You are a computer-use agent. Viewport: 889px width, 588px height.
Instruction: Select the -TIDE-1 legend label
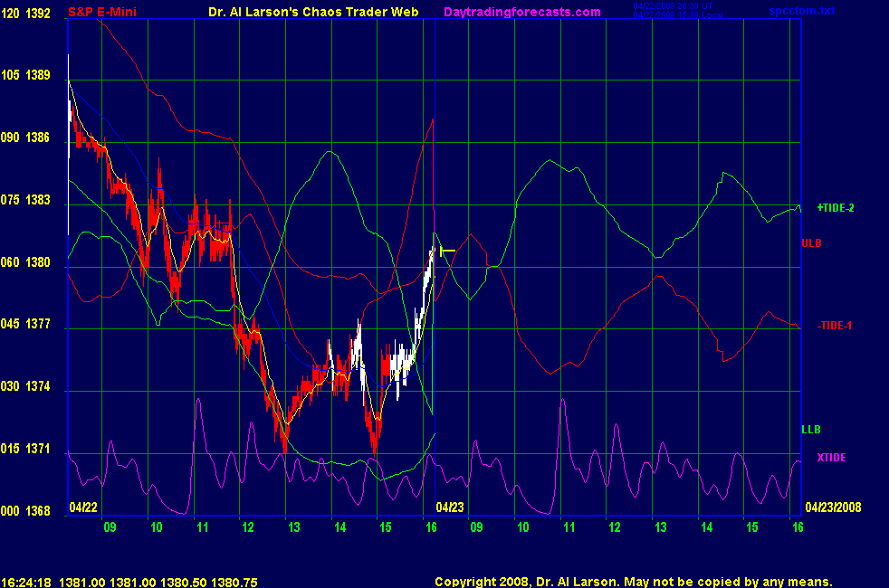pyautogui.click(x=835, y=325)
